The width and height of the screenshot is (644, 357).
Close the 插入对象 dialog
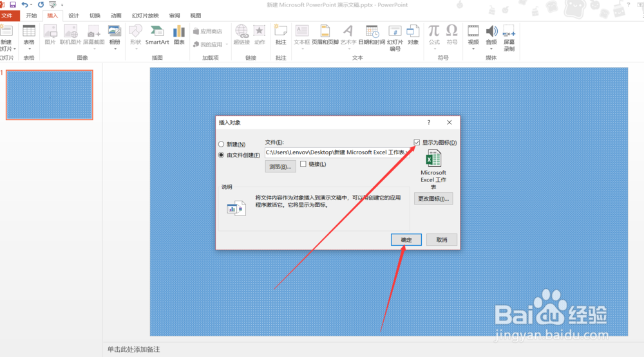tap(450, 122)
